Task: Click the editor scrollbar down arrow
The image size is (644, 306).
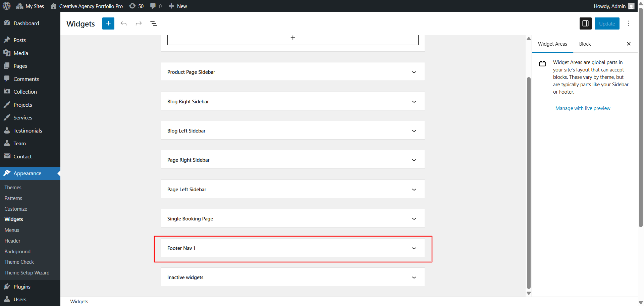Action: coord(529,293)
